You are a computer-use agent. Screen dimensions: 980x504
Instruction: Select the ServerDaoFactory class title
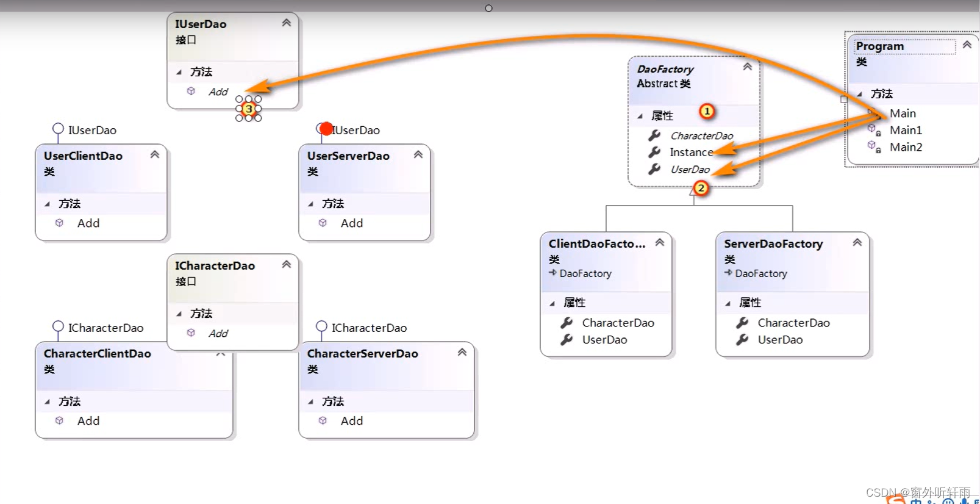[x=773, y=243]
